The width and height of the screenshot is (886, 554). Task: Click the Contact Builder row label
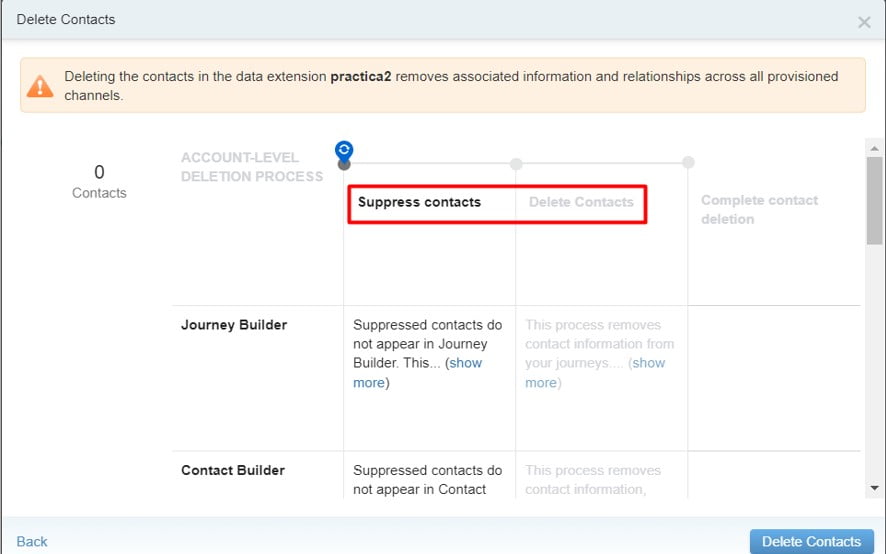pyautogui.click(x=233, y=470)
